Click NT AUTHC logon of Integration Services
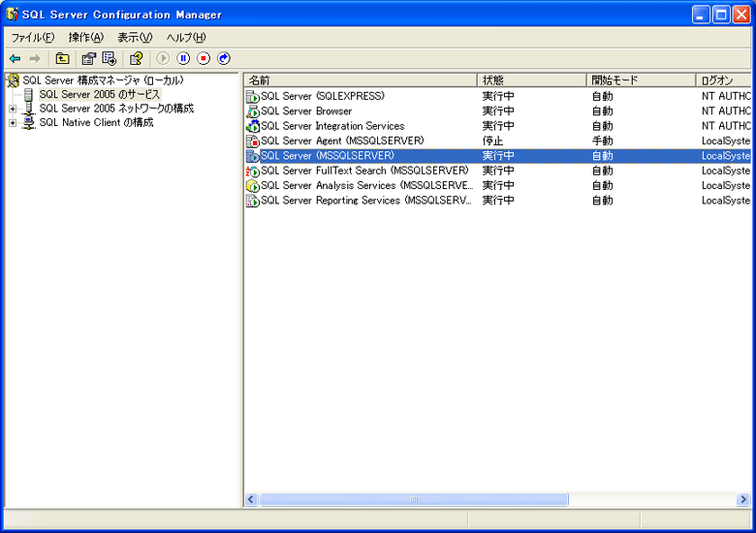756x533 pixels. coord(726,126)
